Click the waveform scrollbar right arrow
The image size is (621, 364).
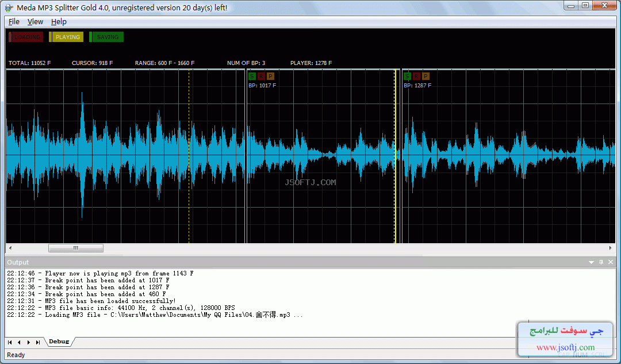point(610,248)
